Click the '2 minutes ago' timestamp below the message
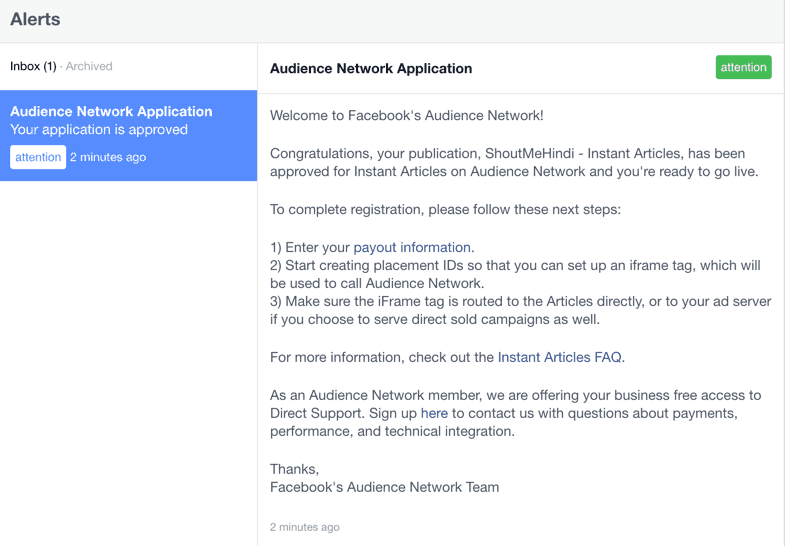785x546 pixels. point(304,527)
